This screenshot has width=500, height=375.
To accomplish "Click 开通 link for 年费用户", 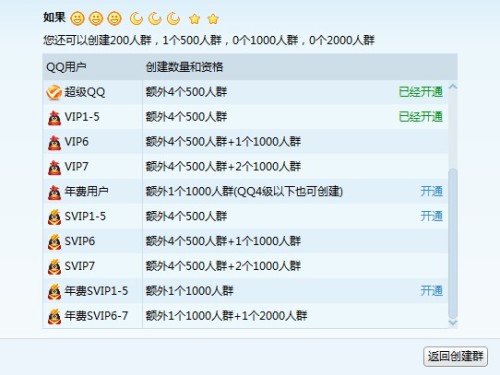I will [432, 191].
